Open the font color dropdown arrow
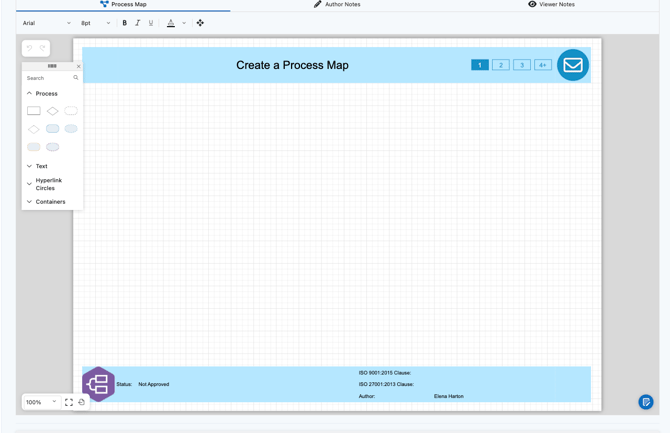The width and height of the screenshot is (670, 433). tap(184, 23)
